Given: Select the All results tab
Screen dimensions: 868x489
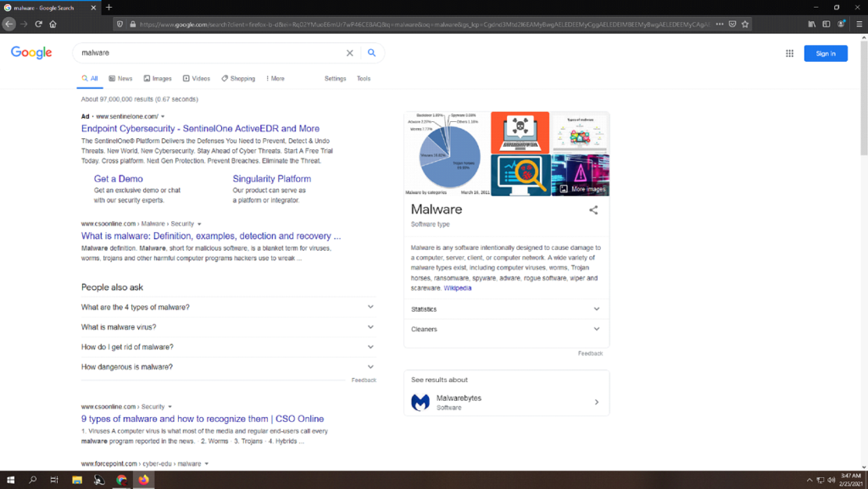Looking at the screenshot, I should pyautogui.click(x=90, y=79).
